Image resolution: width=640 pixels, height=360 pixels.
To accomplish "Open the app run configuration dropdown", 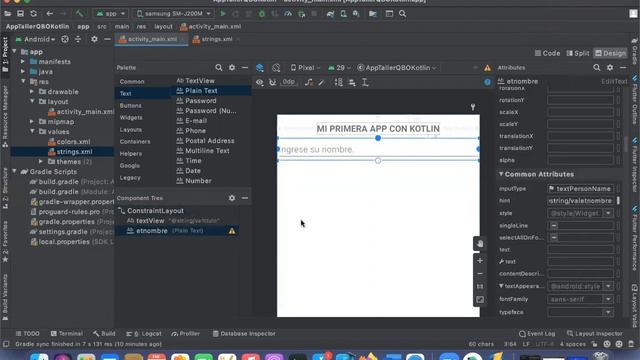I will pyautogui.click(x=110, y=13).
